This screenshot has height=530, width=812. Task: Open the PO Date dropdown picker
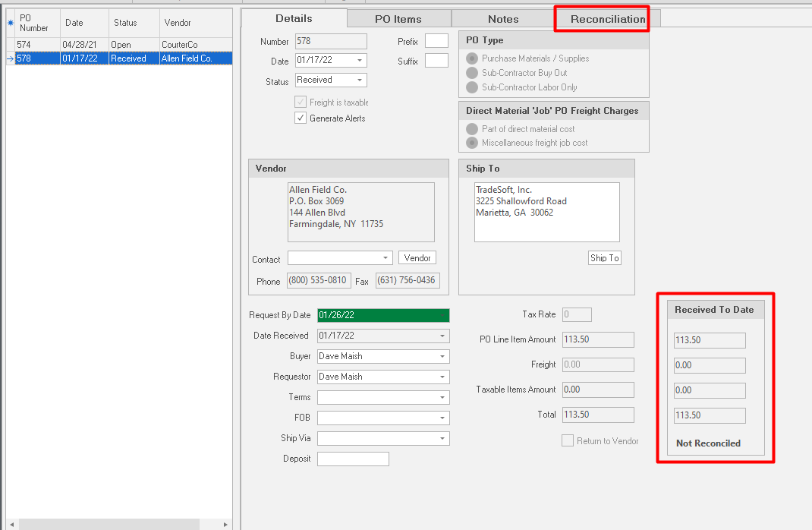point(360,61)
